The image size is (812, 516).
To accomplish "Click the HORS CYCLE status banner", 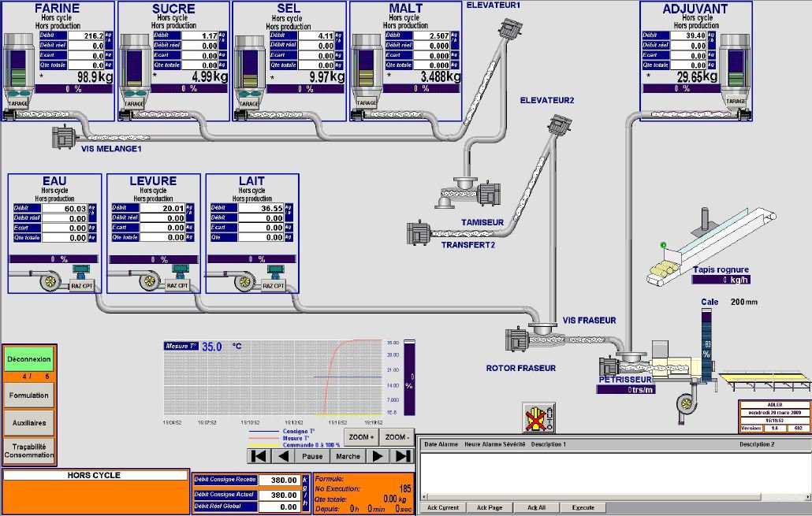I will point(95,475).
